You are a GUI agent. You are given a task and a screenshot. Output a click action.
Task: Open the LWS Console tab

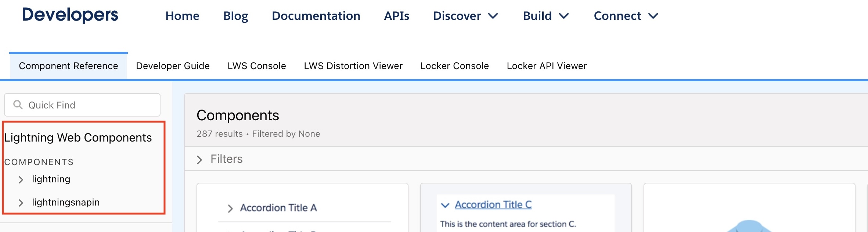256,66
